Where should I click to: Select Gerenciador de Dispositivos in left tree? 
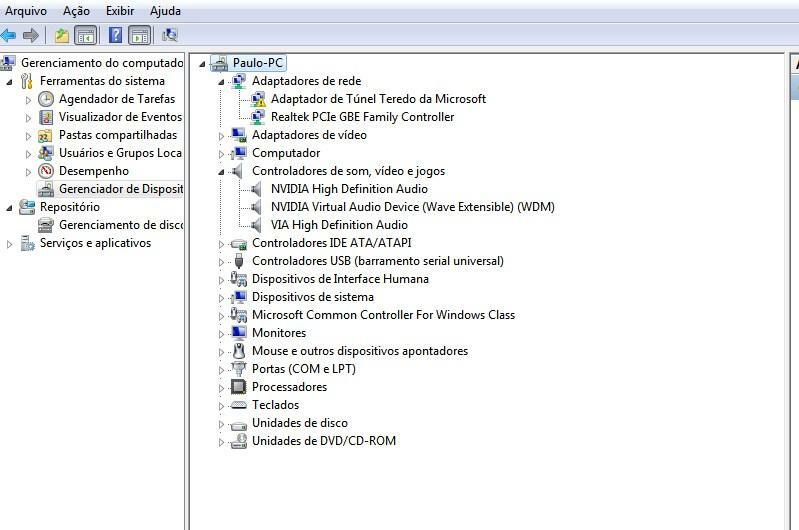point(121,189)
